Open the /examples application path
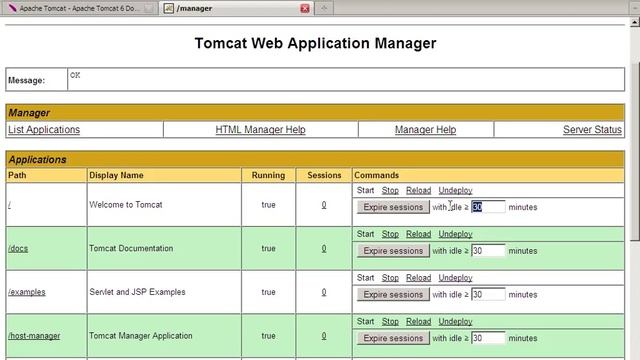Screen dimensions: 640x360 27,292
